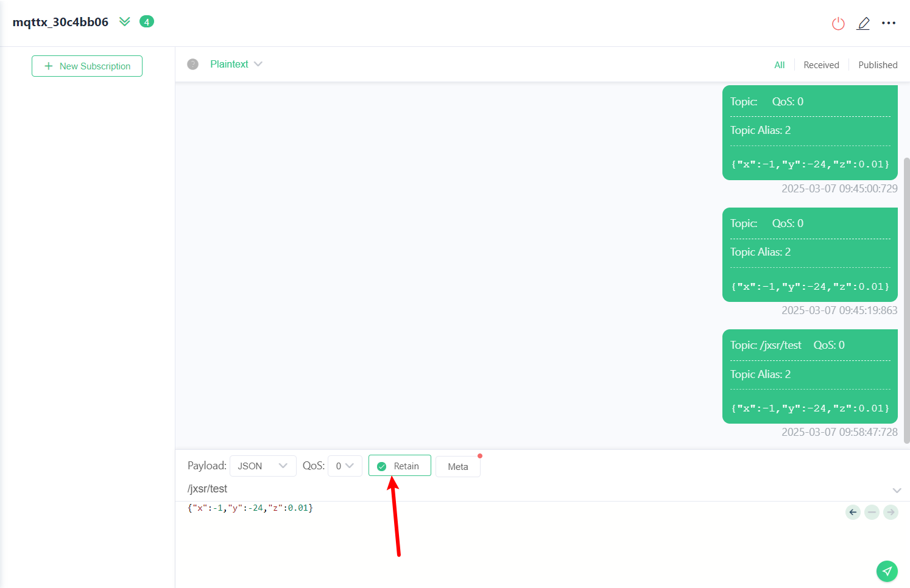Click the help question mark beside Plaintext
The width and height of the screenshot is (910, 588).
pos(193,64)
